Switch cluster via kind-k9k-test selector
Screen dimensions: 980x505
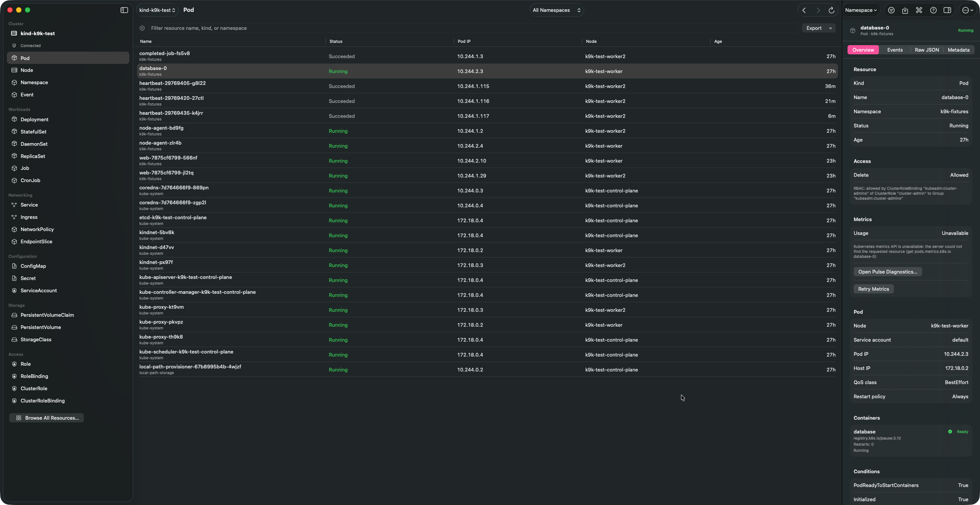pos(157,10)
